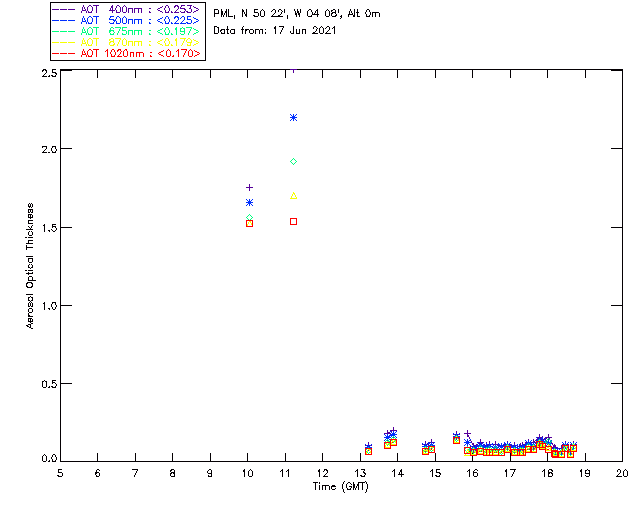This screenshot has height=512, width=640.
Task: Click the x-axis tick label 6
Action: click(x=98, y=473)
